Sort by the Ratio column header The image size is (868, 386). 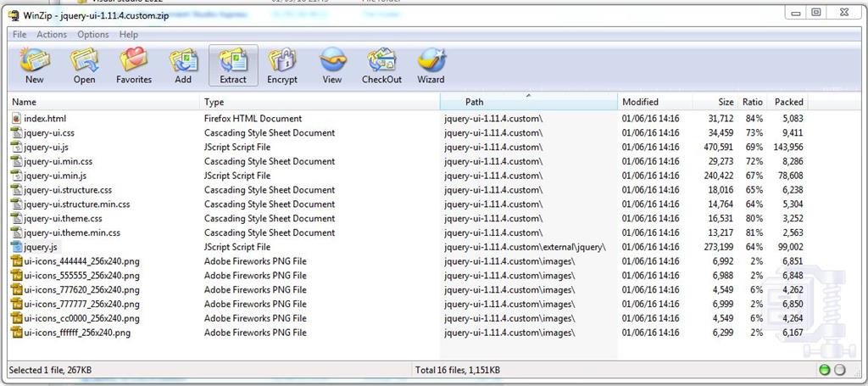(752, 102)
